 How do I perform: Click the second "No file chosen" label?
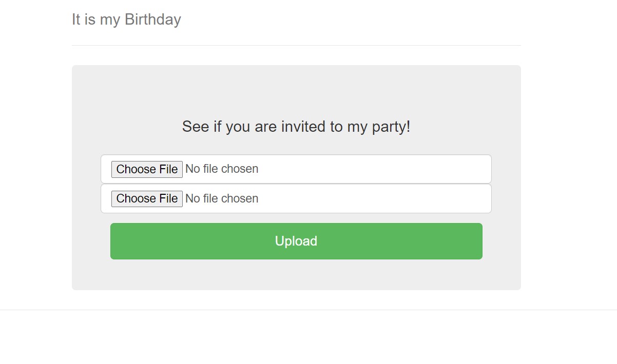[x=222, y=198]
